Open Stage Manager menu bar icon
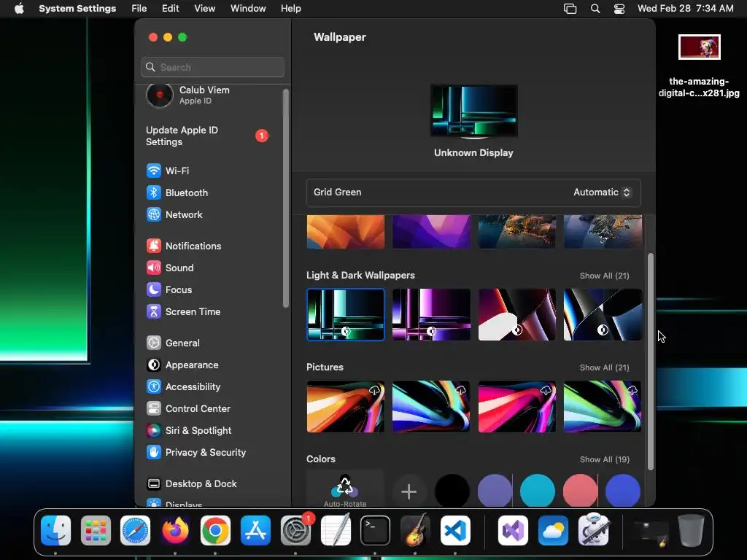This screenshot has height=560, width=747. pyautogui.click(x=570, y=9)
